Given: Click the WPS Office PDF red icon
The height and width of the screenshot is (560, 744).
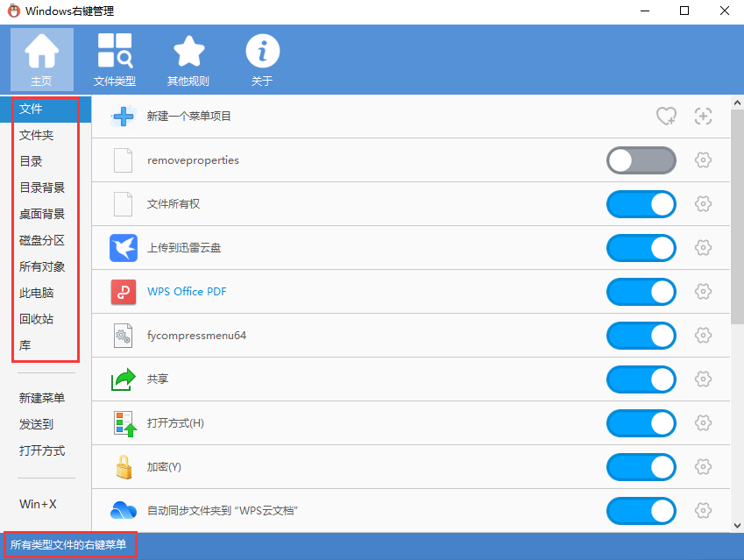Looking at the screenshot, I should tap(124, 291).
